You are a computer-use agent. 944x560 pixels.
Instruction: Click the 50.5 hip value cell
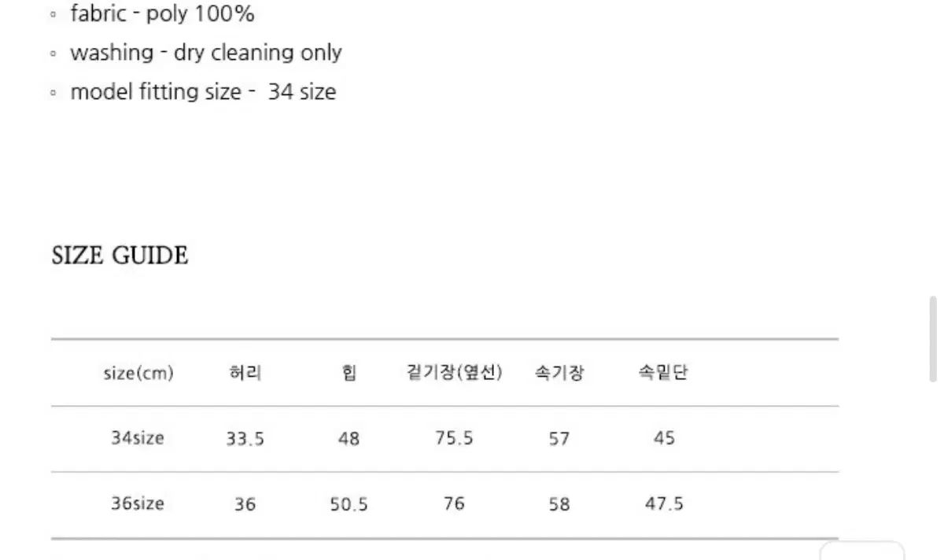[348, 504]
